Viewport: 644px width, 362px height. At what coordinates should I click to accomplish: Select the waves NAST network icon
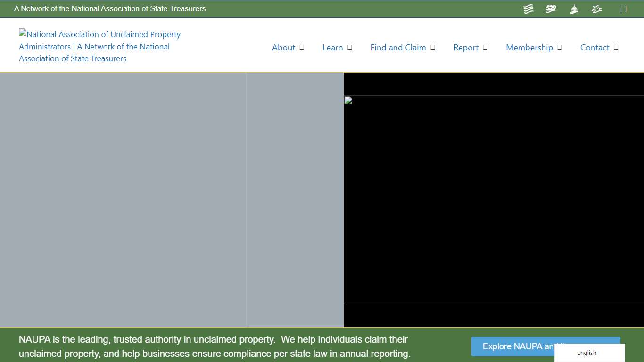pos(528,8)
